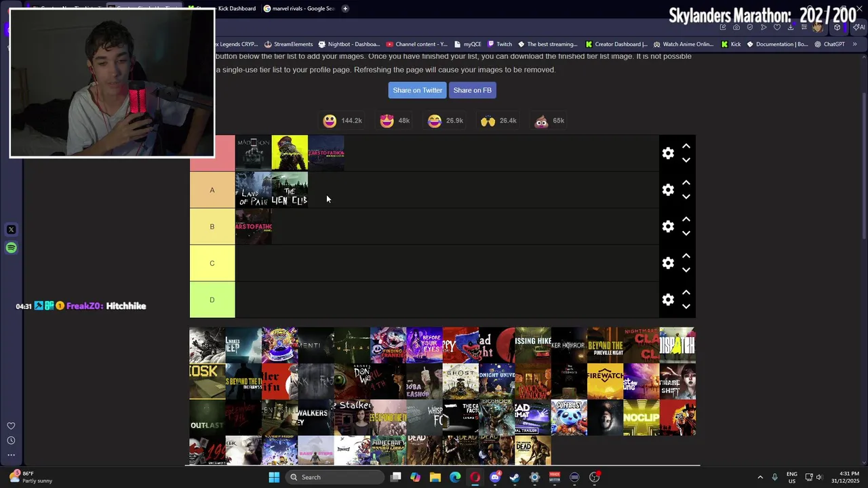
Task: Move the C tier row down
Action: (686, 270)
